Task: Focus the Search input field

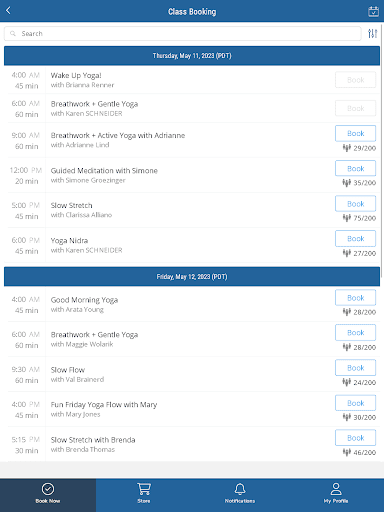Action: point(183,33)
